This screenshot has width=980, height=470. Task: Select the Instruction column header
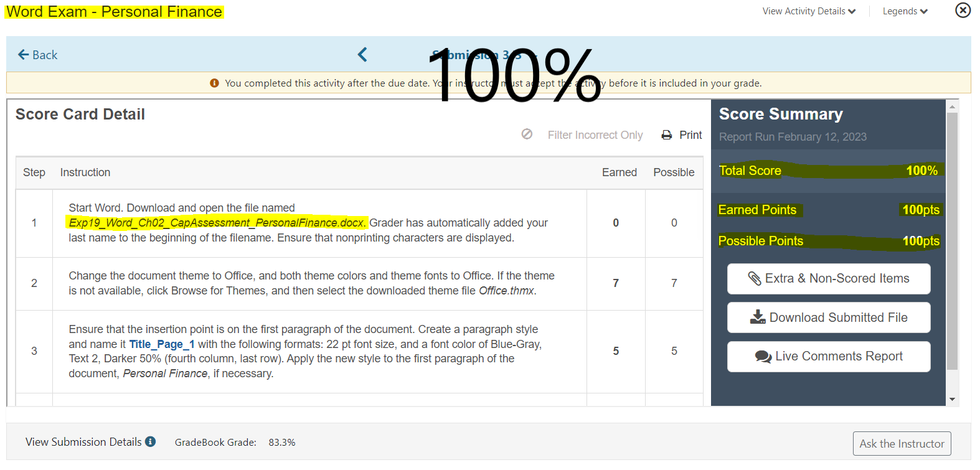coord(85,172)
